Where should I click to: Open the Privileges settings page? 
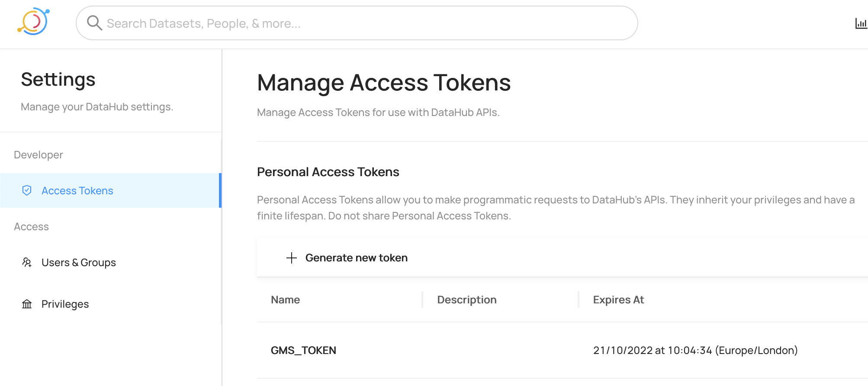coord(65,304)
